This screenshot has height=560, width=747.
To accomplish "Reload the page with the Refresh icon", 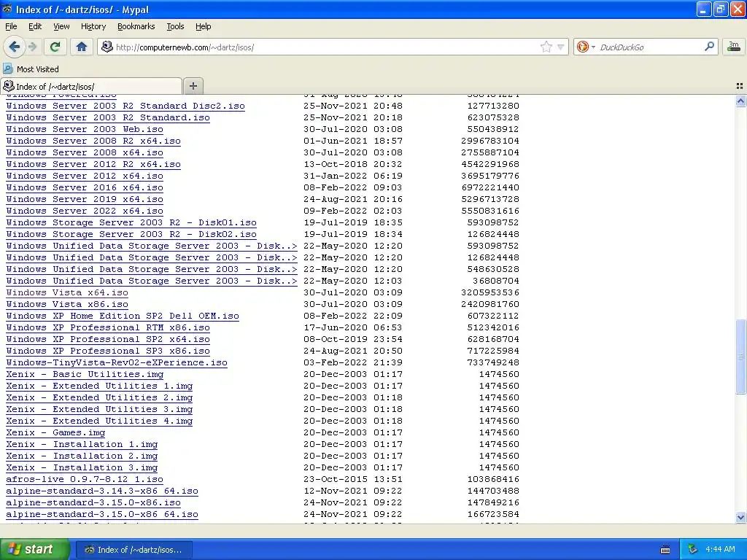I will coord(55,47).
